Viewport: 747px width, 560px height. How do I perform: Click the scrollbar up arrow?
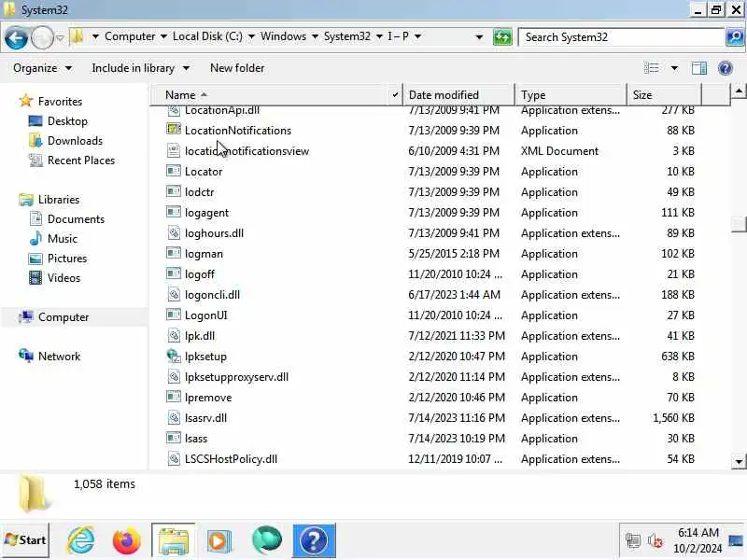[739, 91]
